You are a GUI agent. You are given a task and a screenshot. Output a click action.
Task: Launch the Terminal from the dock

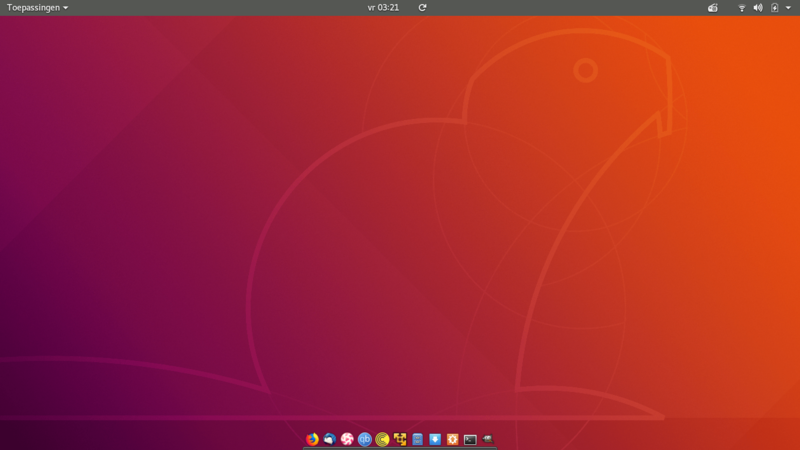coord(470,439)
